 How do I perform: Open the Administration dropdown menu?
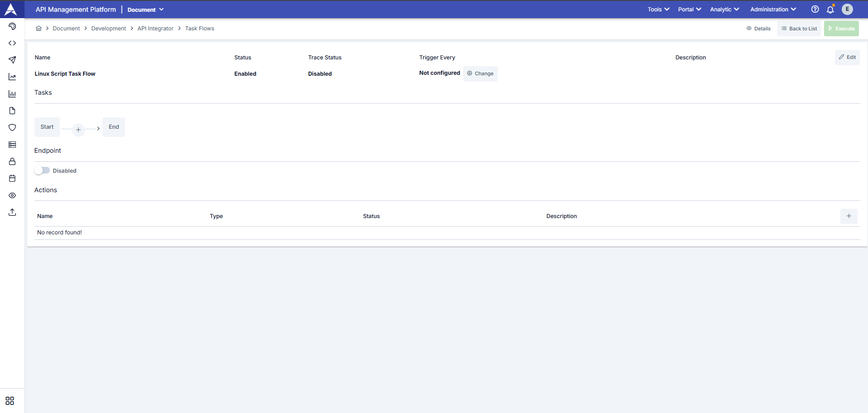pyautogui.click(x=773, y=10)
